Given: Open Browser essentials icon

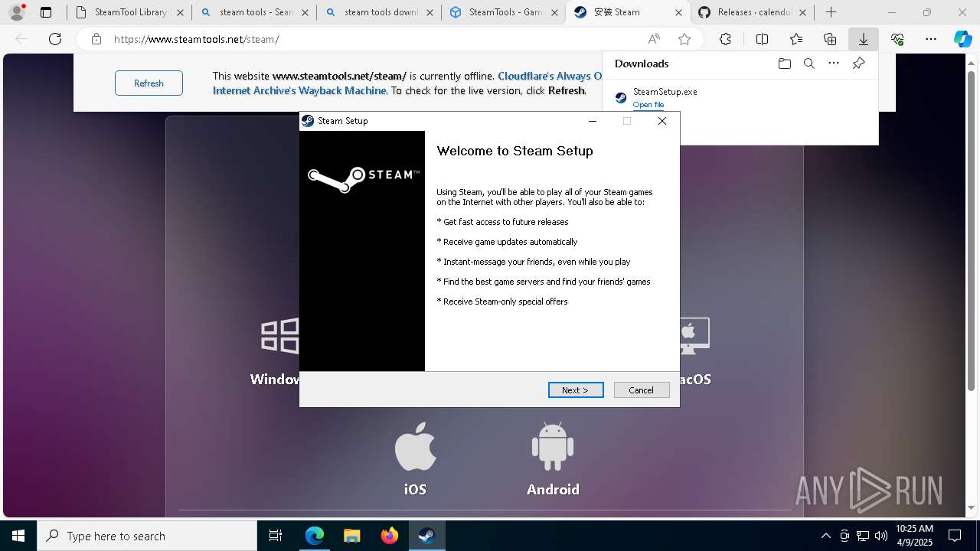Looking at the screenshot, I should 897,39.
